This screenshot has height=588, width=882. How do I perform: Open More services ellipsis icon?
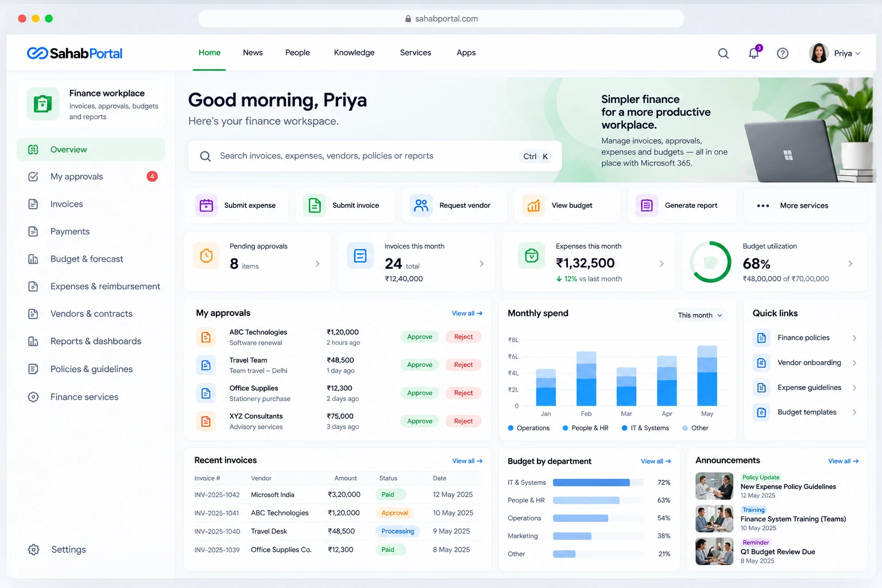pyautogui.click(x=763, y=206)
